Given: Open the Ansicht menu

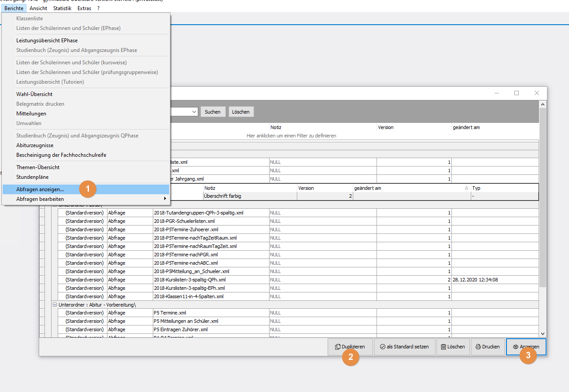Looking at the screenshot, I should [38, 8].
